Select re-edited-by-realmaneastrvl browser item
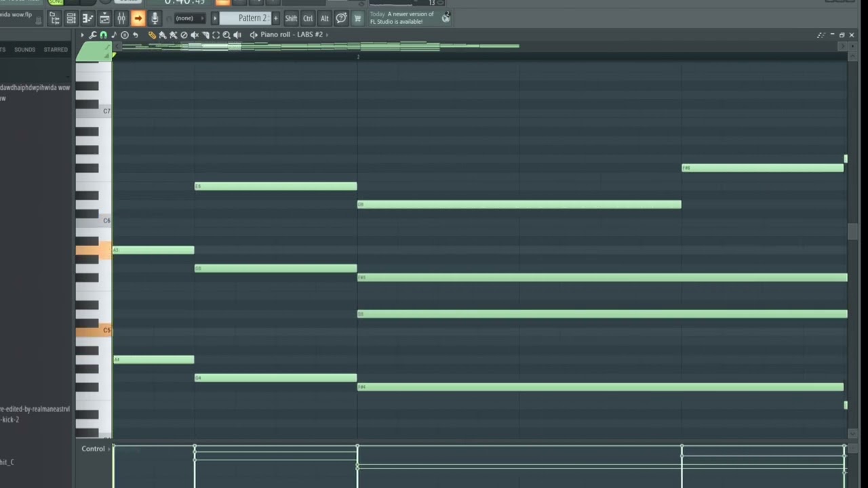The image size is (868, 488). [35, 409]
